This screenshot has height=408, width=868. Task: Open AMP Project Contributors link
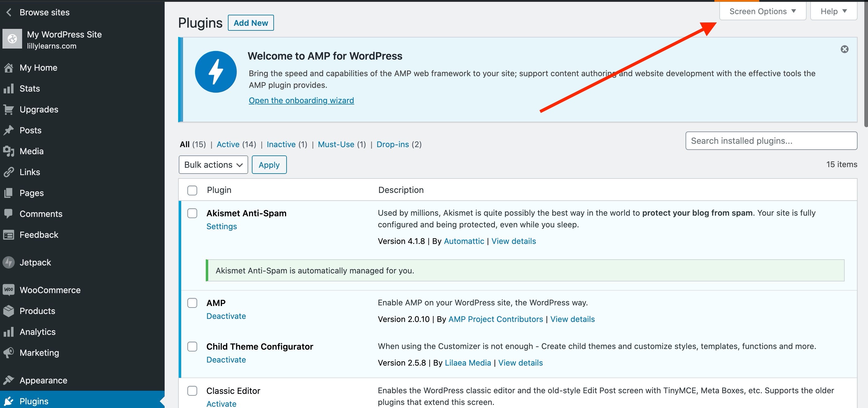pyautogui.click(x=496, y=319)
